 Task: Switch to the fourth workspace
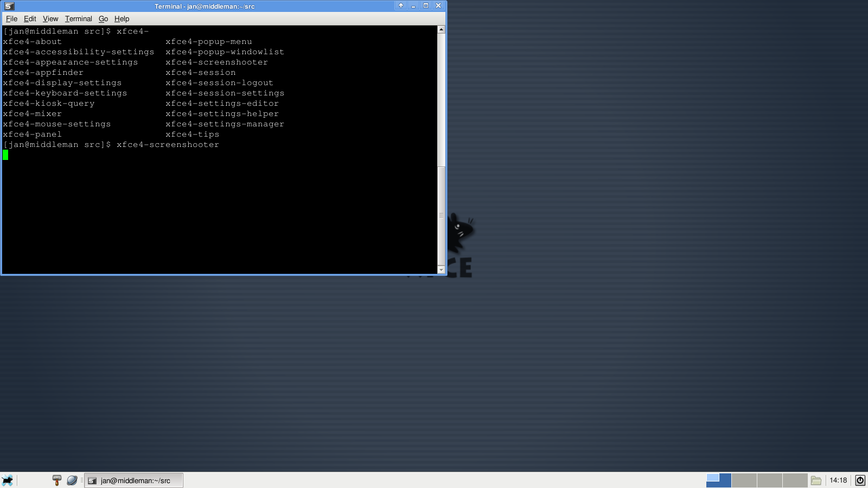click(795, 480)
